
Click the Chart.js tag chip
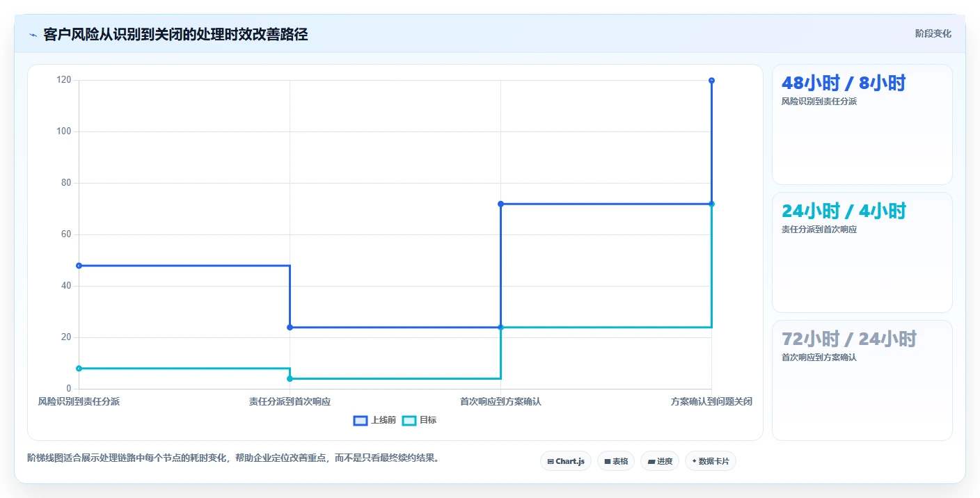pos(565,461)
